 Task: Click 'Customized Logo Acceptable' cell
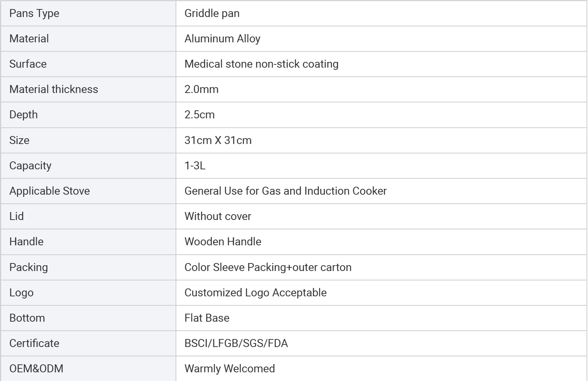381,293
